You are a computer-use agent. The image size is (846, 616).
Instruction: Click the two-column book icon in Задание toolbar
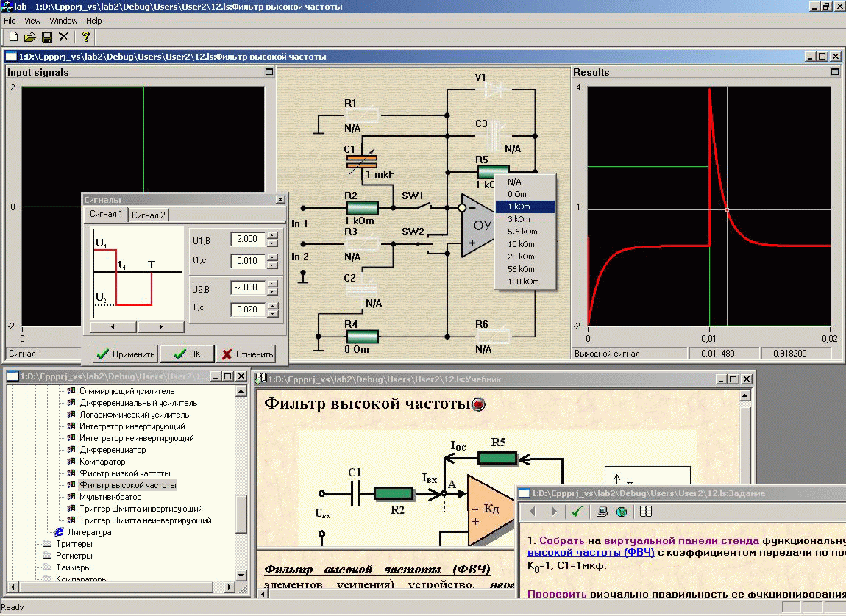tap(646, 512)
